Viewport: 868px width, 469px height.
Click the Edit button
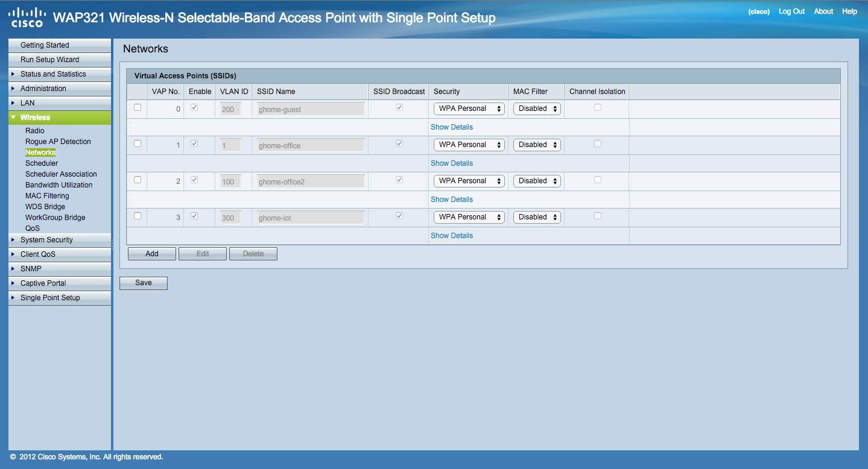coord(203,254)
